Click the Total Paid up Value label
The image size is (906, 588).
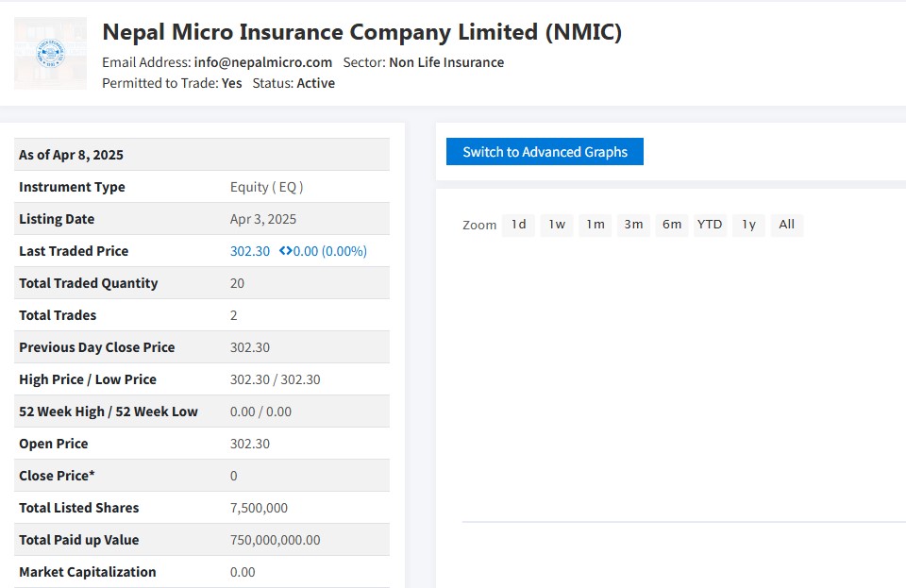coord(79,540)
